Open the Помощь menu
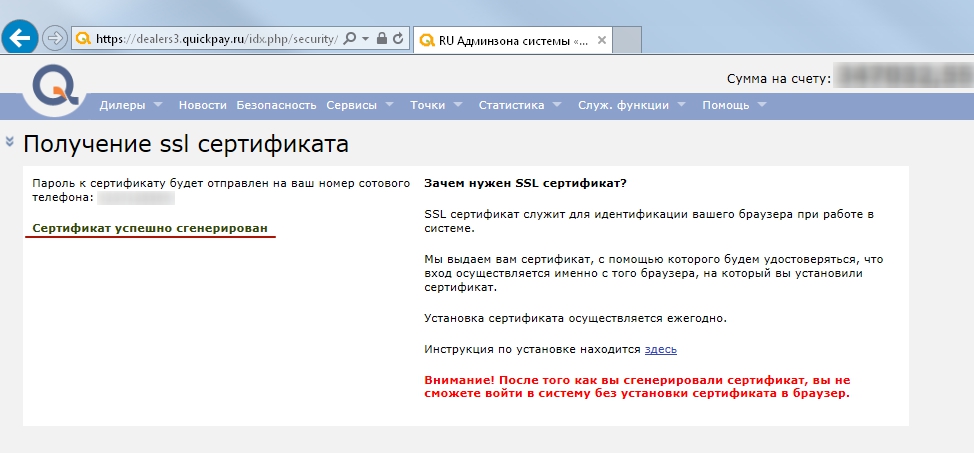Screen dimensions: 974x453 click(x=734, y=105)
